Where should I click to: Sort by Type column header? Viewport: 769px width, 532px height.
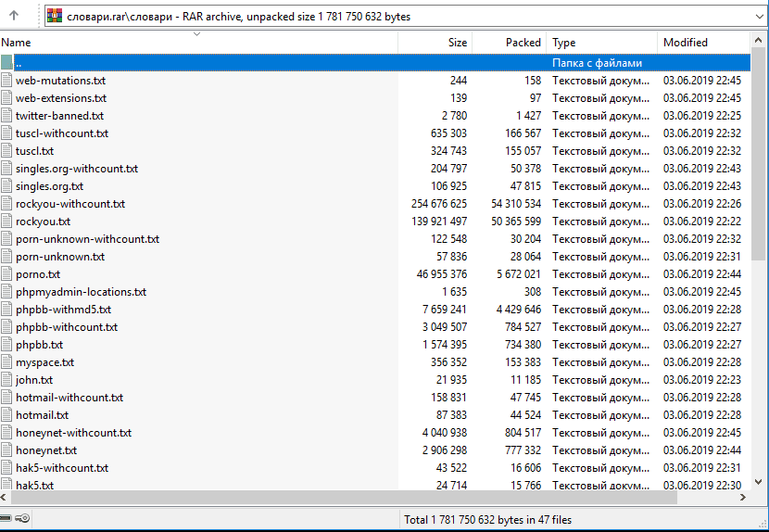click(x=602, y=43)
